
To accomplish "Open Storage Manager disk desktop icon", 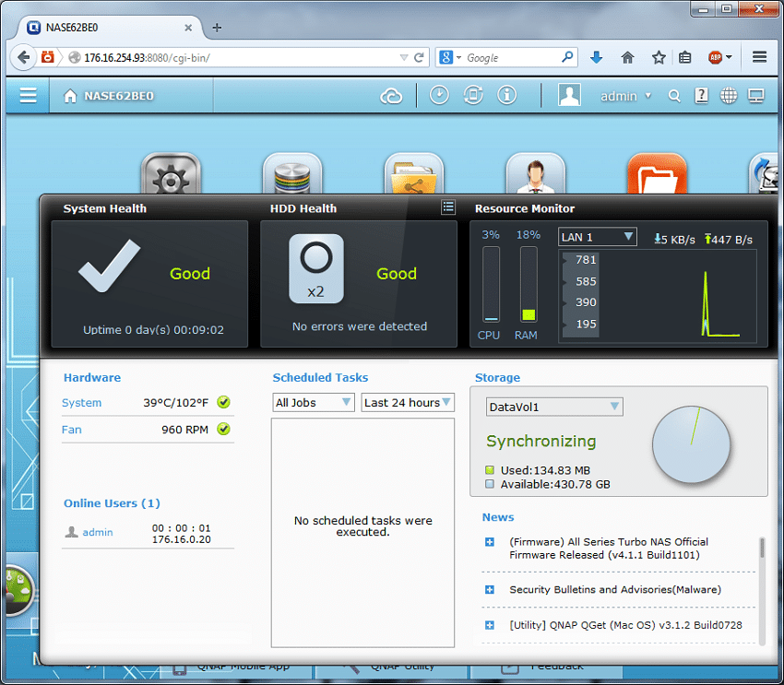I will click(292, 173).
